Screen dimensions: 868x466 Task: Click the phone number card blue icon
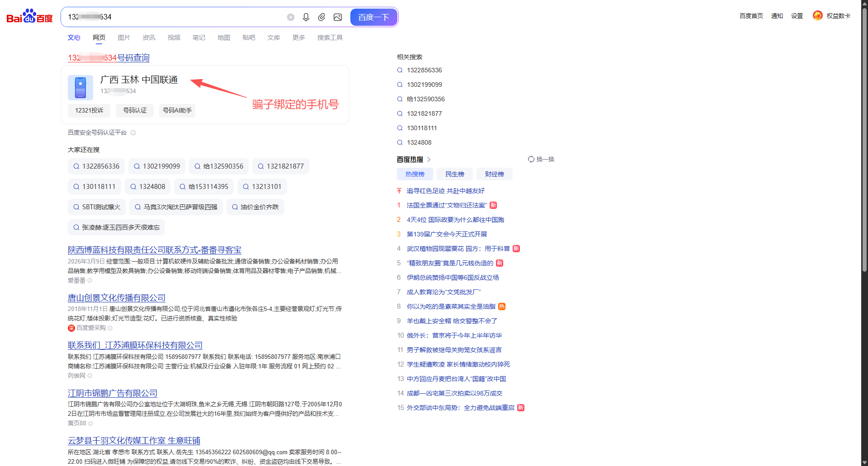pos(80,87)
